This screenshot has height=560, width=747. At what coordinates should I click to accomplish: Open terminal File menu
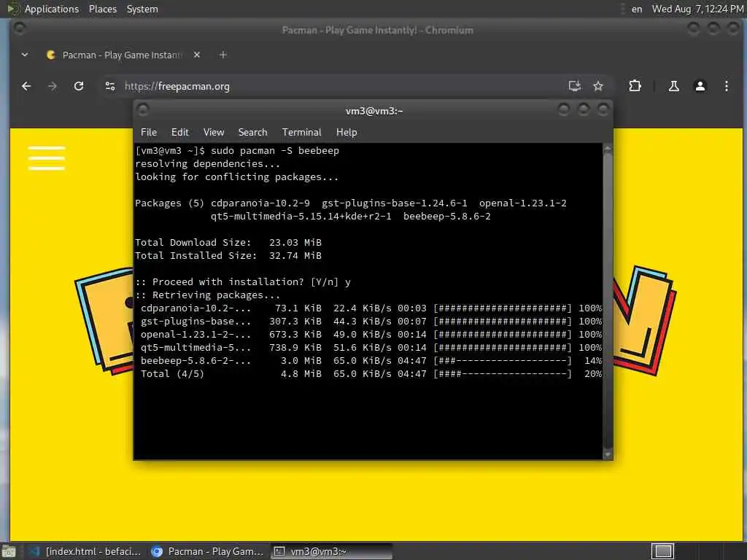[149, 133]
